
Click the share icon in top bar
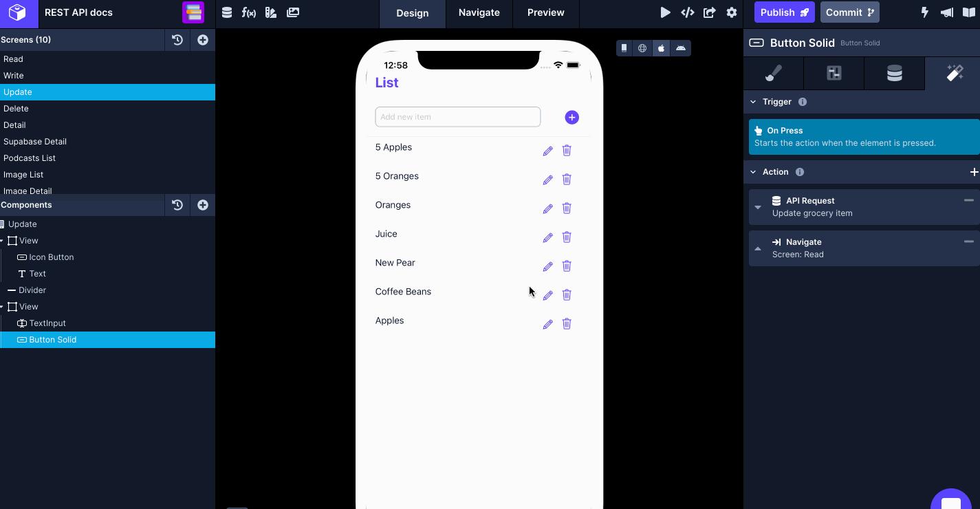click(710, 12)
